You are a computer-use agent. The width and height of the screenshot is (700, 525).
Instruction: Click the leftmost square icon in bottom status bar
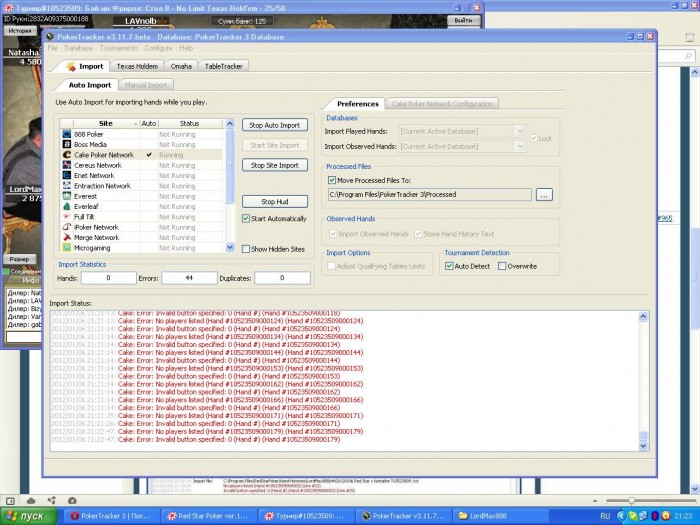point(10,500)
